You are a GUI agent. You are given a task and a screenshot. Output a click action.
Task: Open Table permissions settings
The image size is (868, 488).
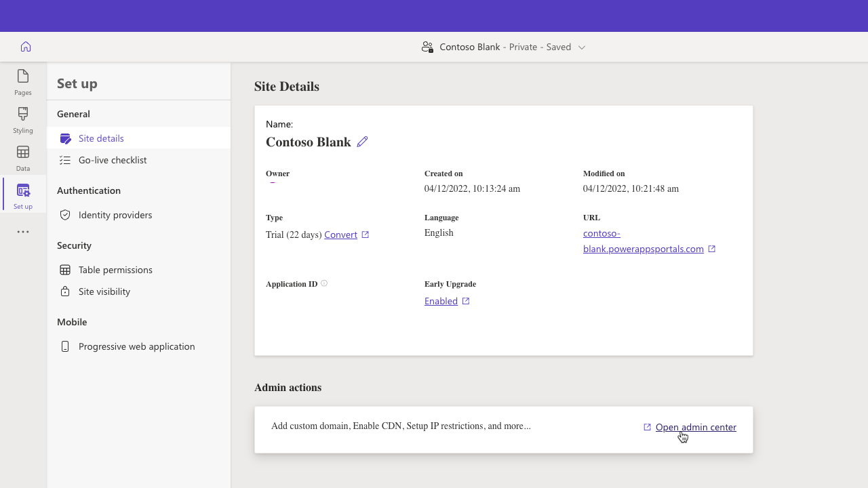tap(115, 270)
